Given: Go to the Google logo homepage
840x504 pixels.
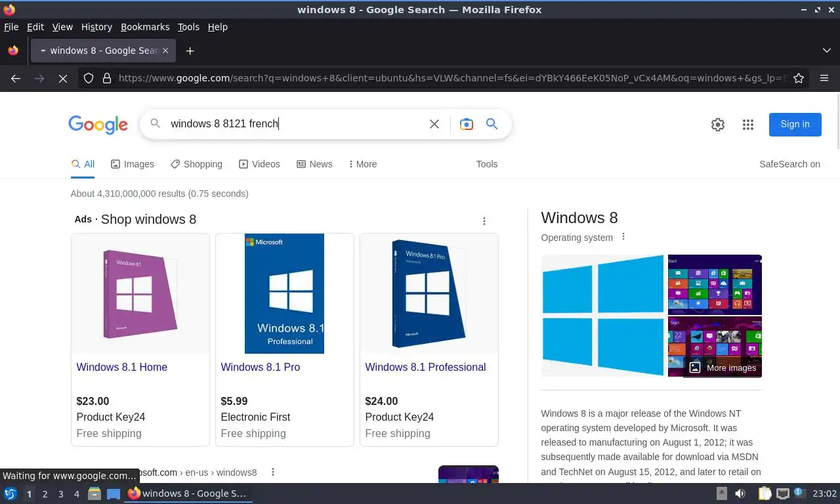Looking at the screenshot, I should (98, 125).
